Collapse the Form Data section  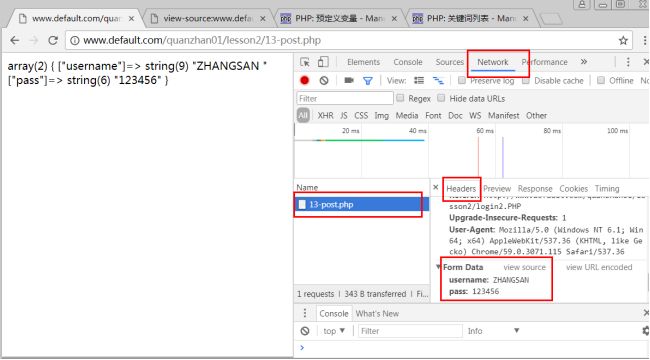coord(438,267)
